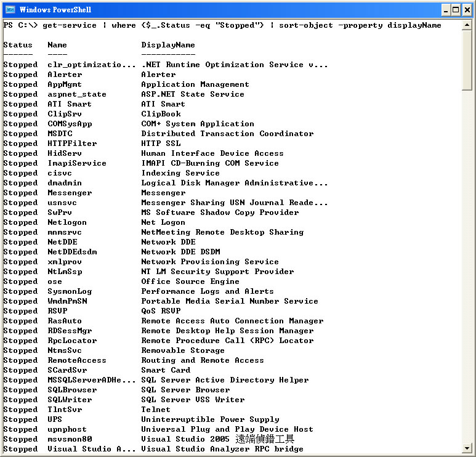Minimize the Windows PowerShell window
476x457 pixels.
tap(445, 10)
